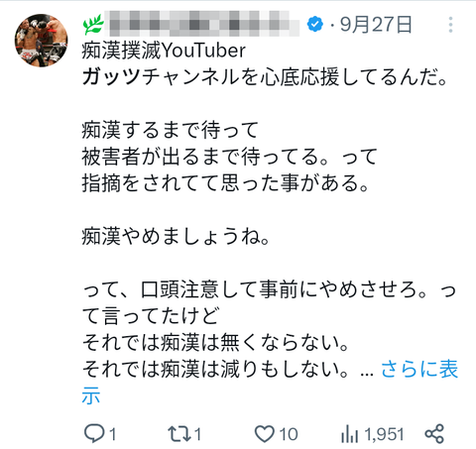Viewport: 476px width, 449px height.
Task: Click the like count 10
Action: (289, 434)
